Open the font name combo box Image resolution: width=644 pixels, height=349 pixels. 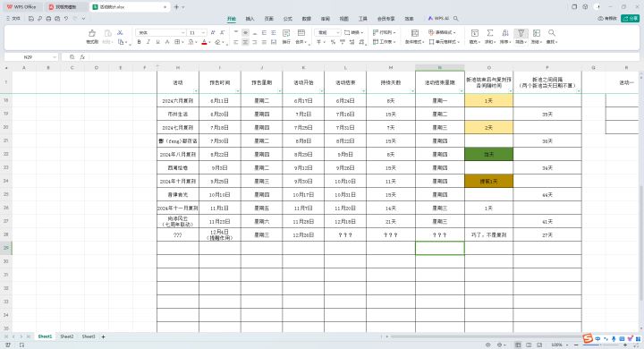pyautogui.click(x=161, y=32)
